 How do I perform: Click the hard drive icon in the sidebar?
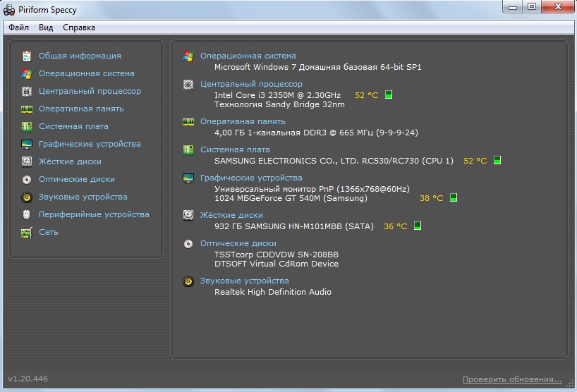coord(27,161)
